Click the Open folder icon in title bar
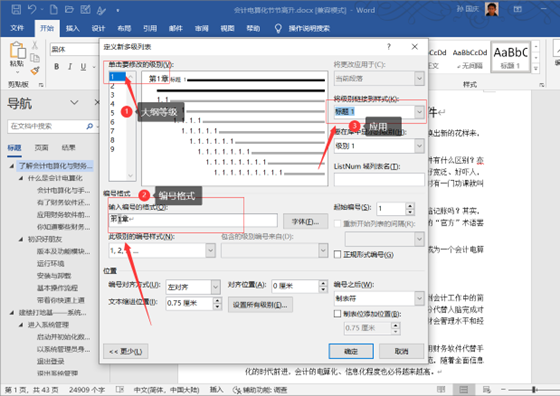This screenshot has width=560, height=396. click(70, 10)
